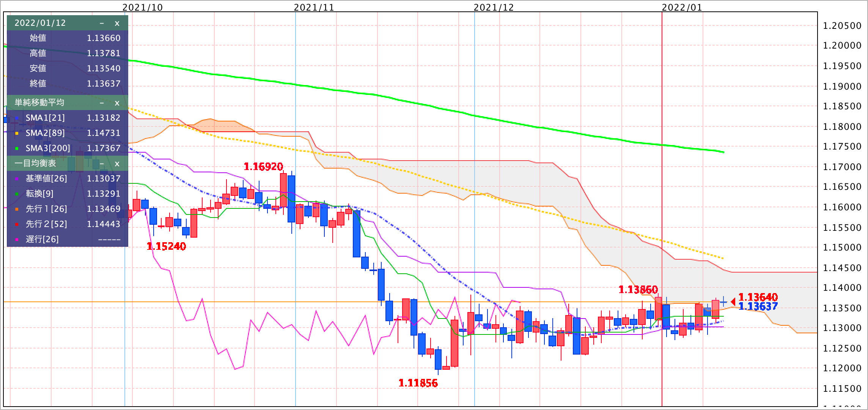The image size is (868, 410).
Task: Select the 高値 value 1.13781
Action: pyautogui.click(x=104, y=53)
